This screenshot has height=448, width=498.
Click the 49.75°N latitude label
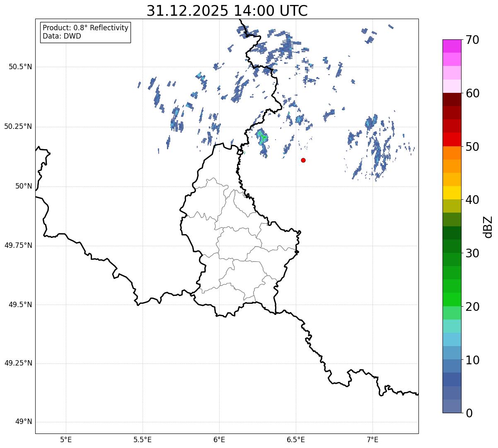[18, 245]
